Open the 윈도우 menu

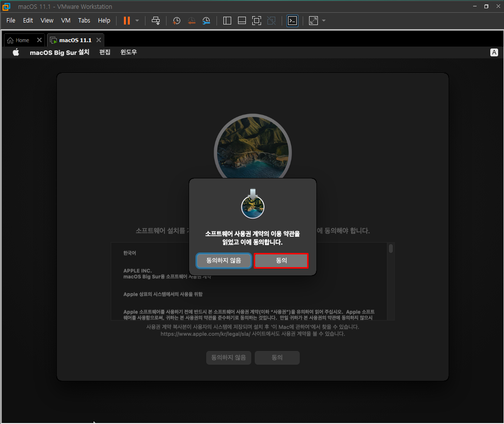pos(128,52)
